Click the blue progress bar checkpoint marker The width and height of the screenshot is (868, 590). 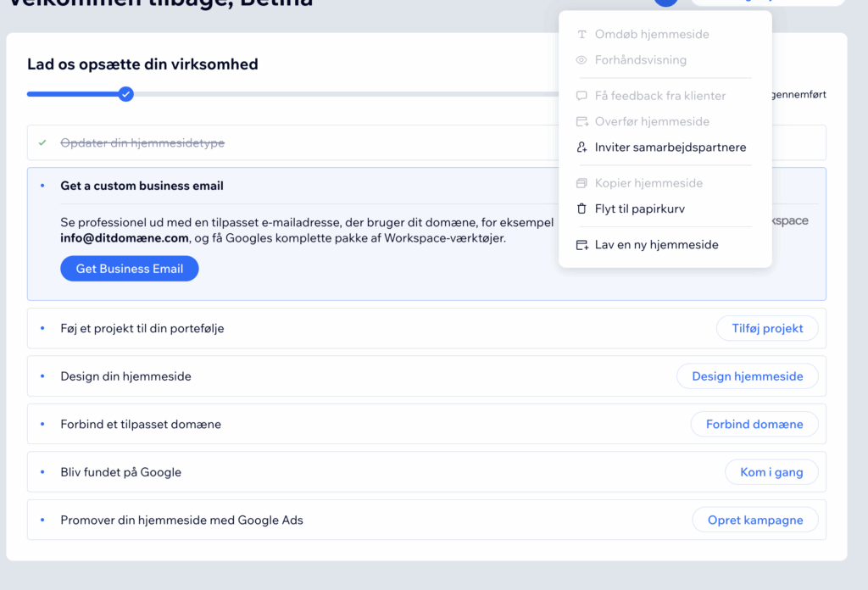(x=126, y=94)
